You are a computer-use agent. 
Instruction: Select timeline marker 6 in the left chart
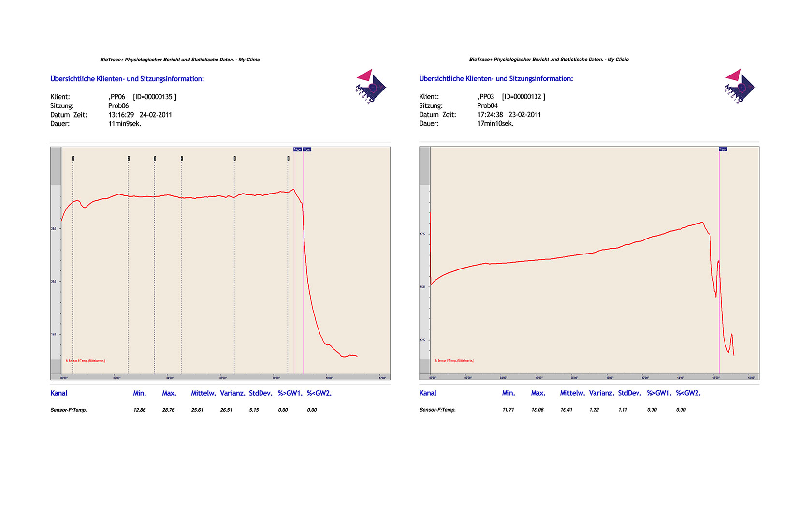tap(289, 158)
